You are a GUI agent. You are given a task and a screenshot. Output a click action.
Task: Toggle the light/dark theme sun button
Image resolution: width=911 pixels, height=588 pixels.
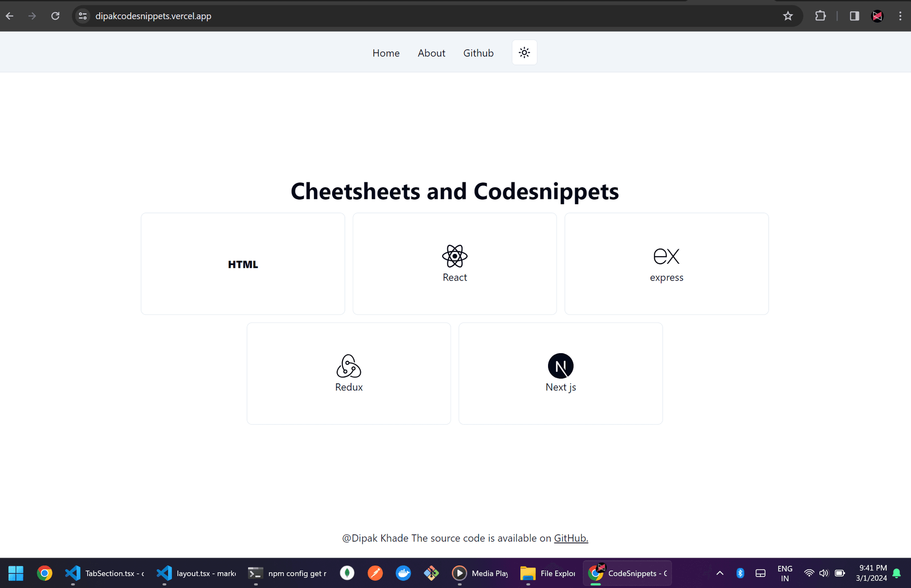[524, 52]
